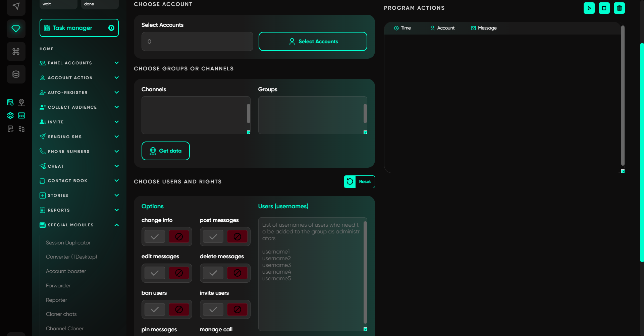Click the play icon in Program Actions
Viewport: 644px width, 336px height.
pyautogui.click(x=589, y=8)
